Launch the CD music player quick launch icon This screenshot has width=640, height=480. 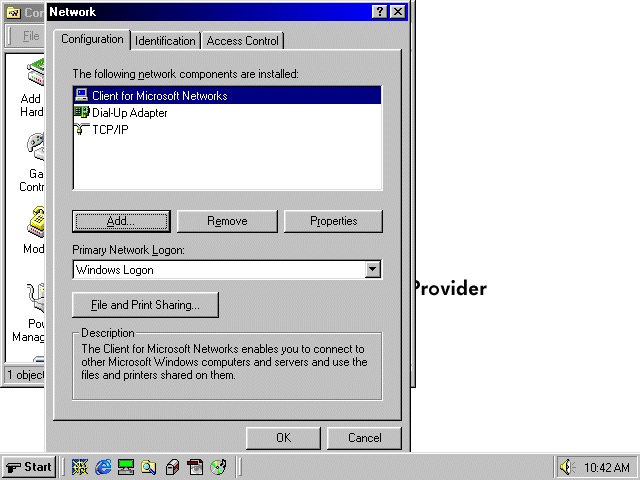(218, 467)
